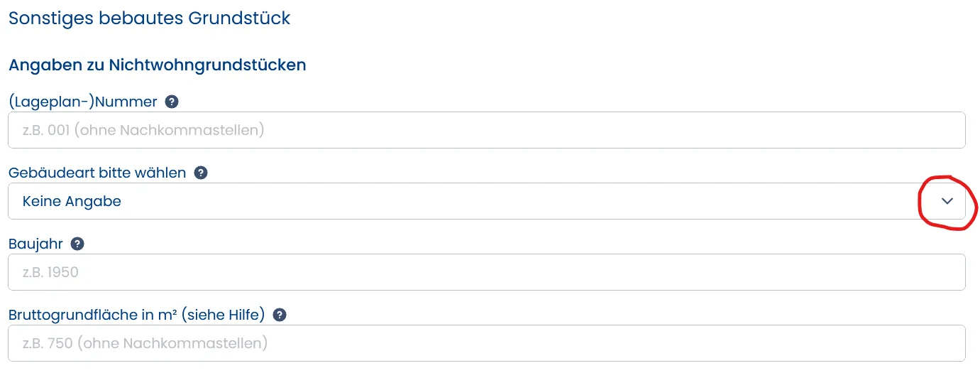980x378 pixels.
Task: Click the 'z.B. 1950' placeholder text
Action: pos(50,272)
